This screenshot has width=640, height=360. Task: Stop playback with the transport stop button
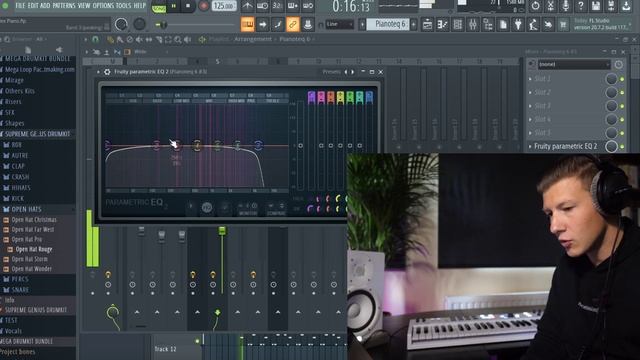tap(188, 6)
